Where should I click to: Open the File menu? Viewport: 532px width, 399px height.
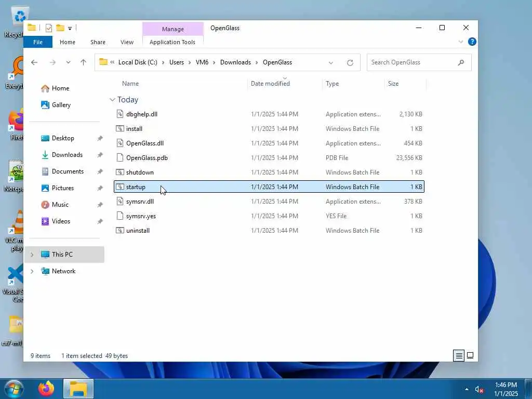click(x=38, y=42)
